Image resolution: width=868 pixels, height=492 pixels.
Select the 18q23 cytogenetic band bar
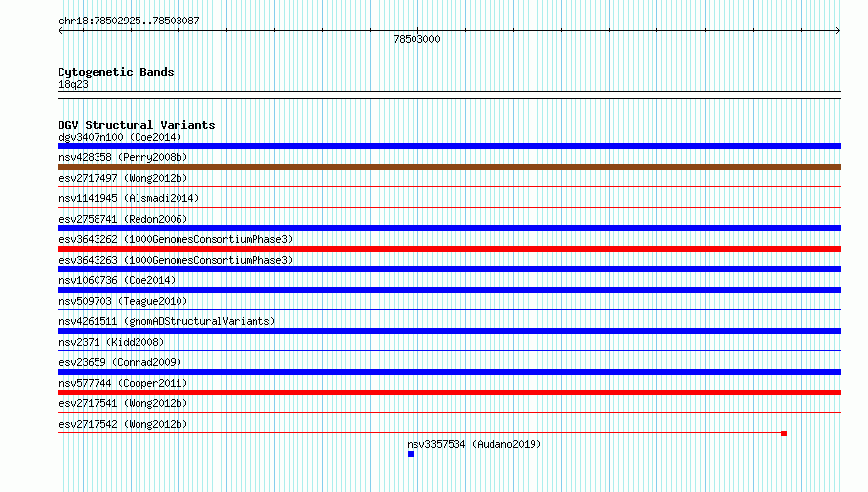[449, 95]
